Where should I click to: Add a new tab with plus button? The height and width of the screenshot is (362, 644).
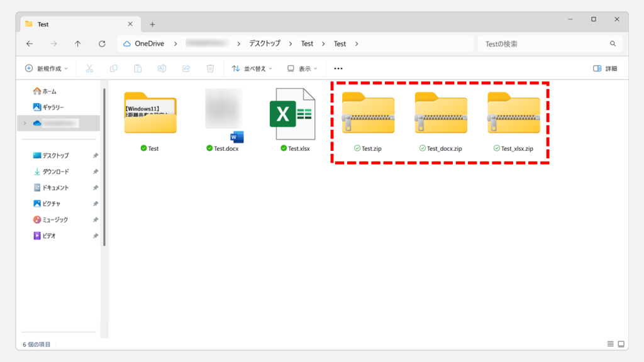coord(152,25)
